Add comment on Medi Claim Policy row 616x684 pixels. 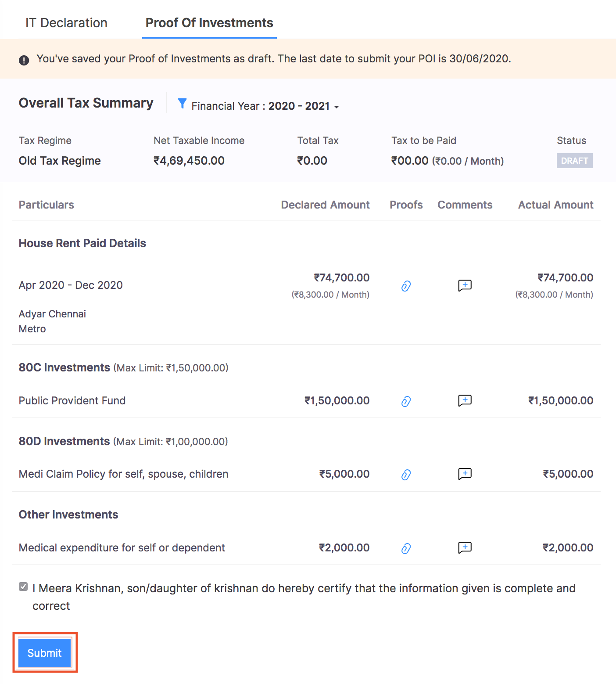click(465, 474)
